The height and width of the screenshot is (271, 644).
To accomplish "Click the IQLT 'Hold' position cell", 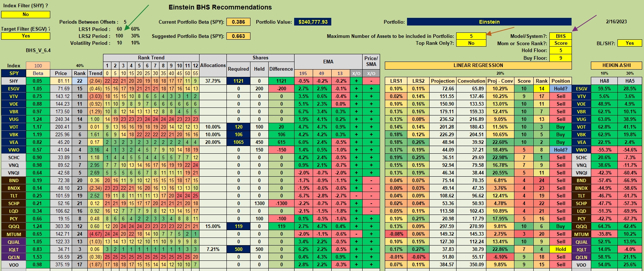I will 561,249.
